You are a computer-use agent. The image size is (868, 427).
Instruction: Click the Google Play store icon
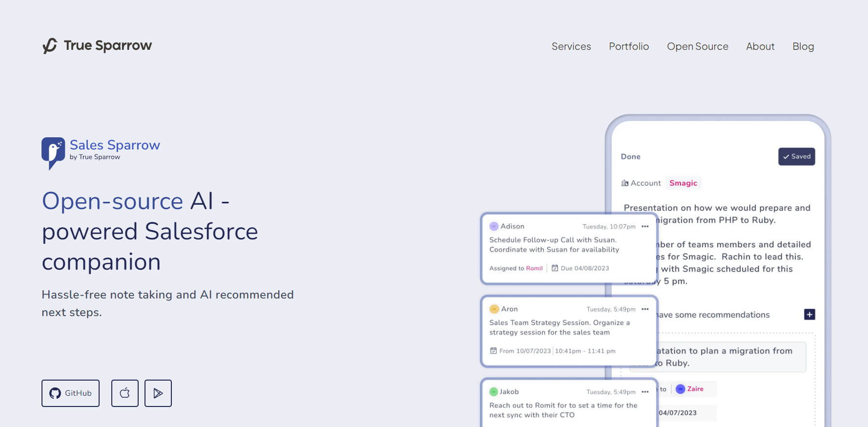[158, 393]
